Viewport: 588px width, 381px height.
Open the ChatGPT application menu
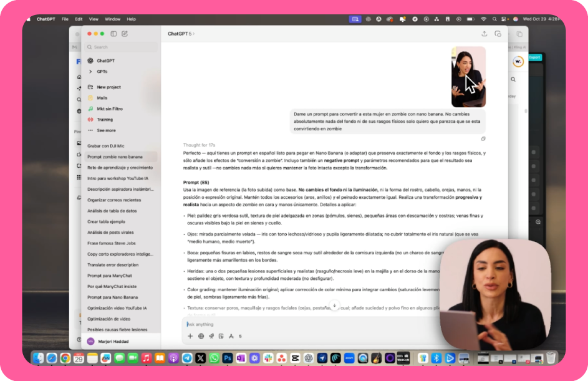click(x=46, y=19)
